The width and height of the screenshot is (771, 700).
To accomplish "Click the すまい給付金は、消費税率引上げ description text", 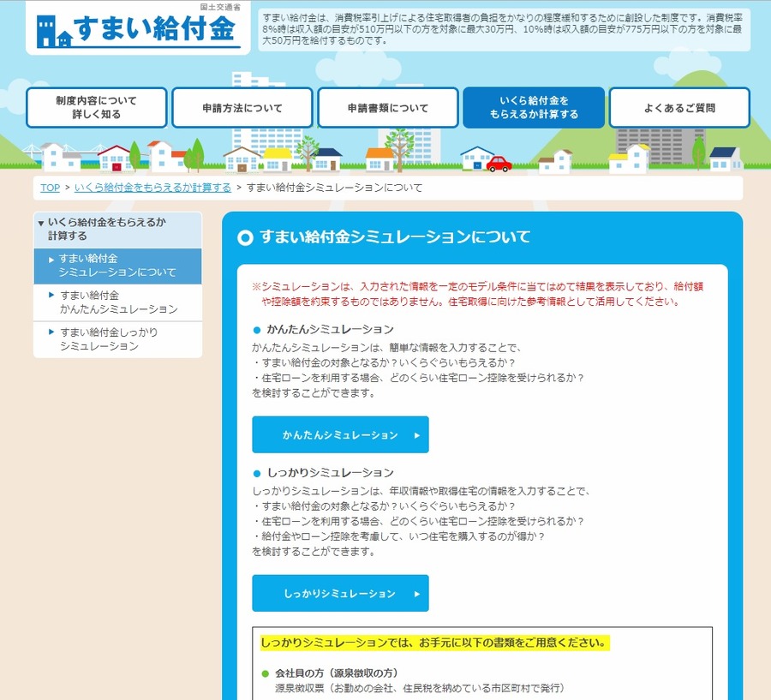I will tap(503, 29).
